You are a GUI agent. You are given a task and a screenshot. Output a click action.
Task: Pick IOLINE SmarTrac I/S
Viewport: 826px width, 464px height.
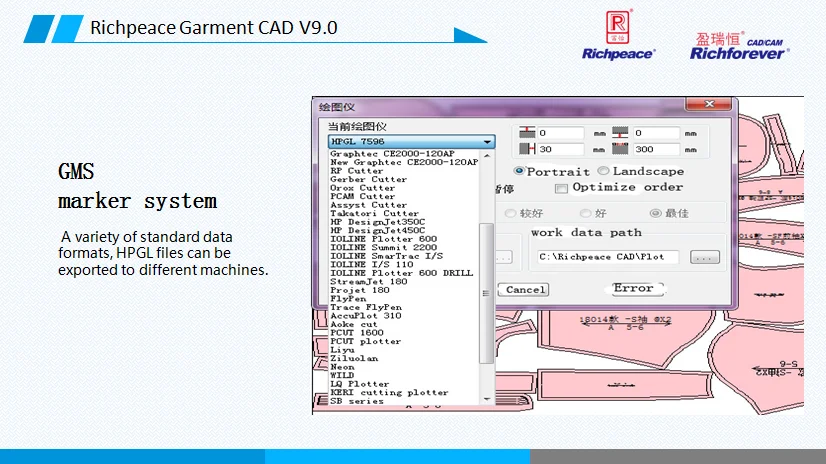(386, 256)
